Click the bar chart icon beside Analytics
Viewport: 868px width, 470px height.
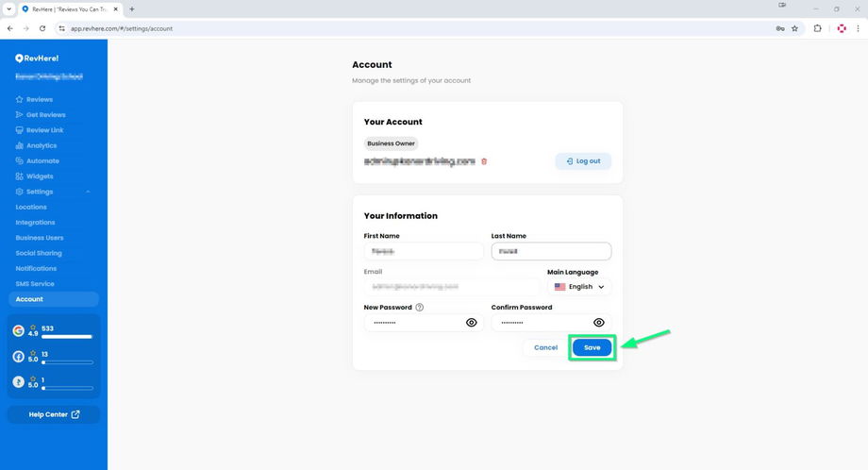(x=20, y=145)
